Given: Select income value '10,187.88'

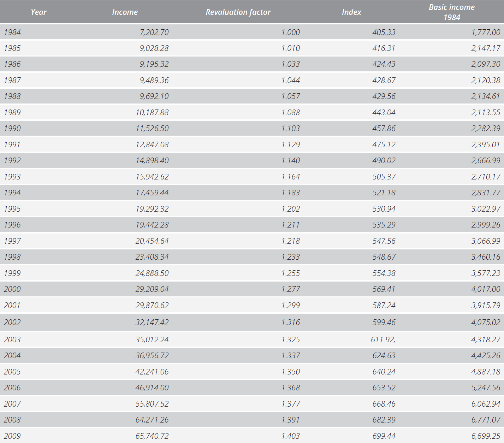Looking at the screenshot, I should tap(152, 112).
